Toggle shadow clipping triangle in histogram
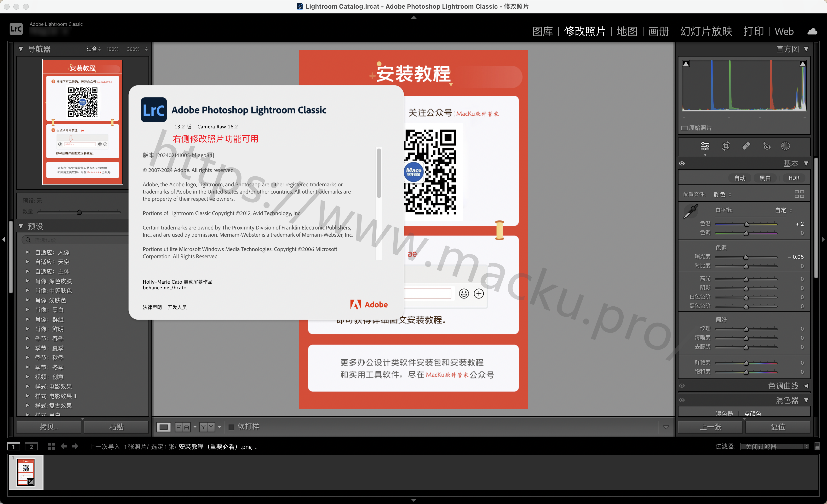The height and width of the screenshot is (504, 827). pyautogui.click(x=686, y=64)
